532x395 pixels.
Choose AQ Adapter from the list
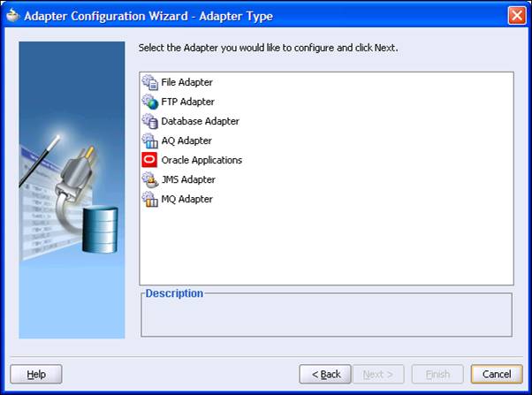tap(186, 141)
